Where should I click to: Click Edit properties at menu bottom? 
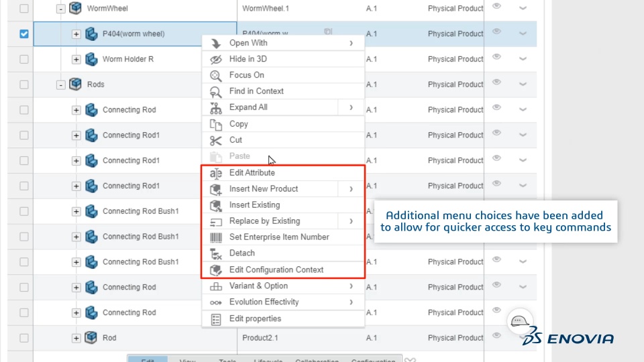pyautogui.click(x=255, y=318)
